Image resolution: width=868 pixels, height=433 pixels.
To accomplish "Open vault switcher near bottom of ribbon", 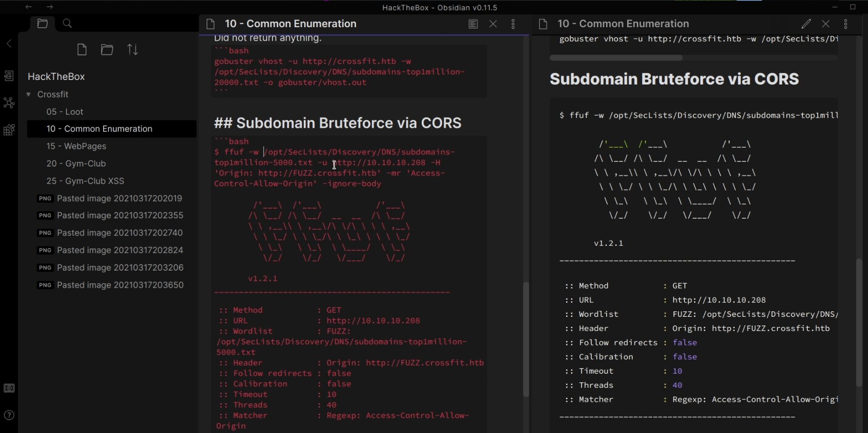I will (x=9, y=388).
